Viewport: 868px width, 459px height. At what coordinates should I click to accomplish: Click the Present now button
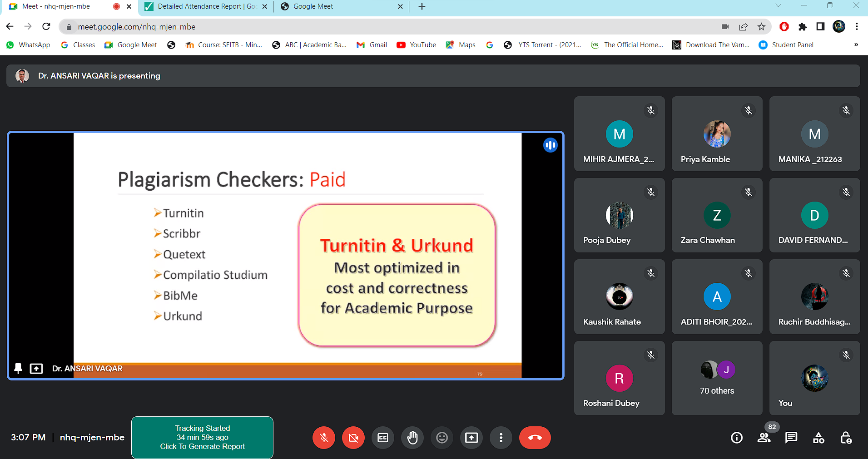pos(471,438)
